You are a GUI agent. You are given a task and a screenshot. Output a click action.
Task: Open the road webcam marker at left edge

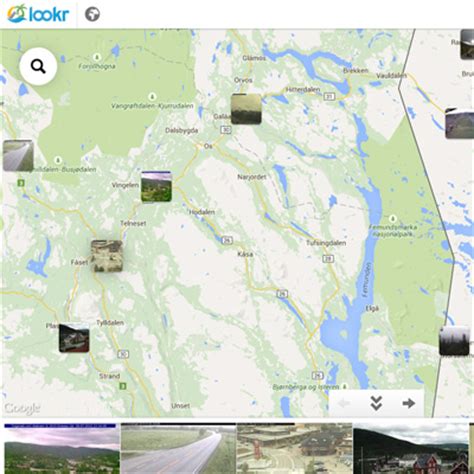[18, 156]
